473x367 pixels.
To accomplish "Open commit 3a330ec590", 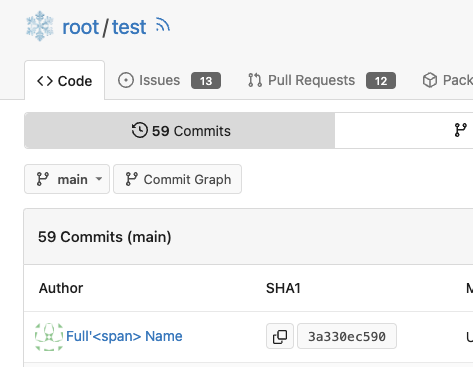I will coord(347,336).
